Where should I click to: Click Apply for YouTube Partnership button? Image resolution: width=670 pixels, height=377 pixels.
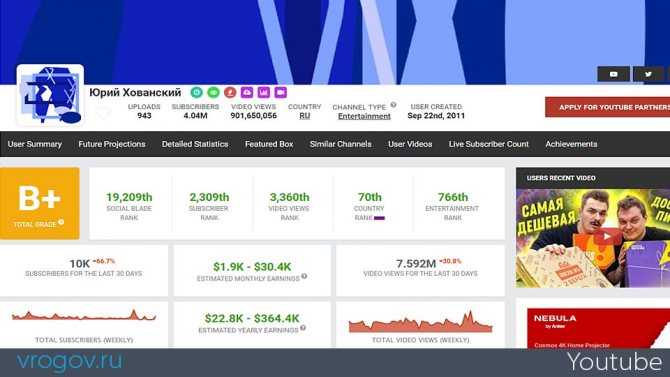pyautogui.click(x=608, y=107)
